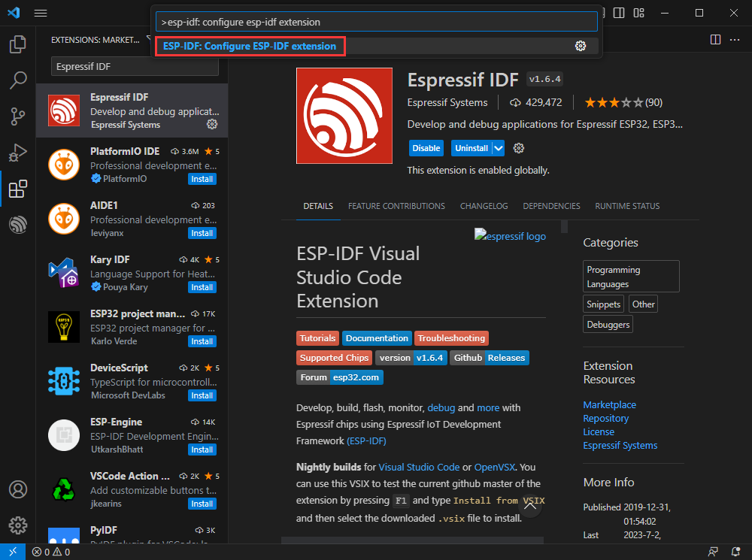Screen dimensions: 752x560
Task: Click the extensions search box containing Espressif IDF
Action: [x=135, y=66]
